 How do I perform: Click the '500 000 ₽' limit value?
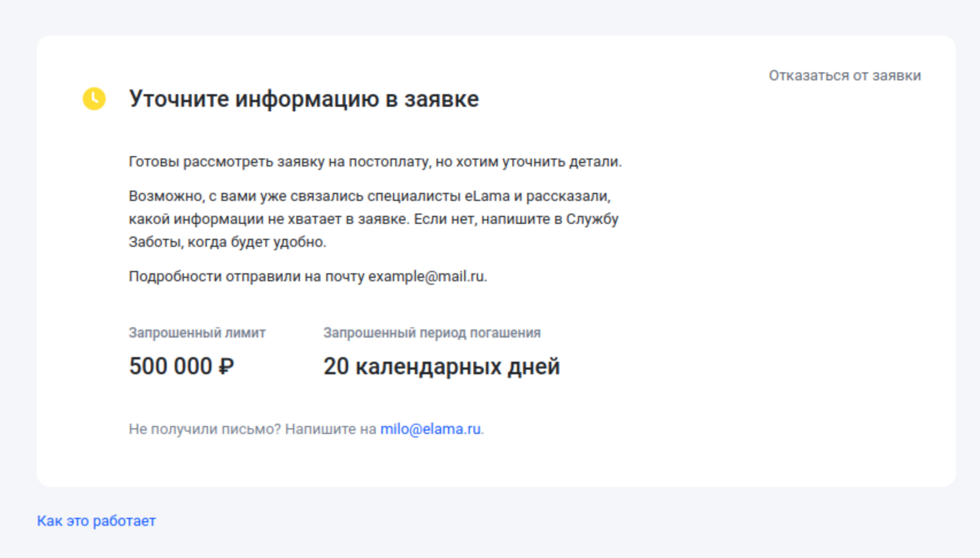(x=182, y=366)
